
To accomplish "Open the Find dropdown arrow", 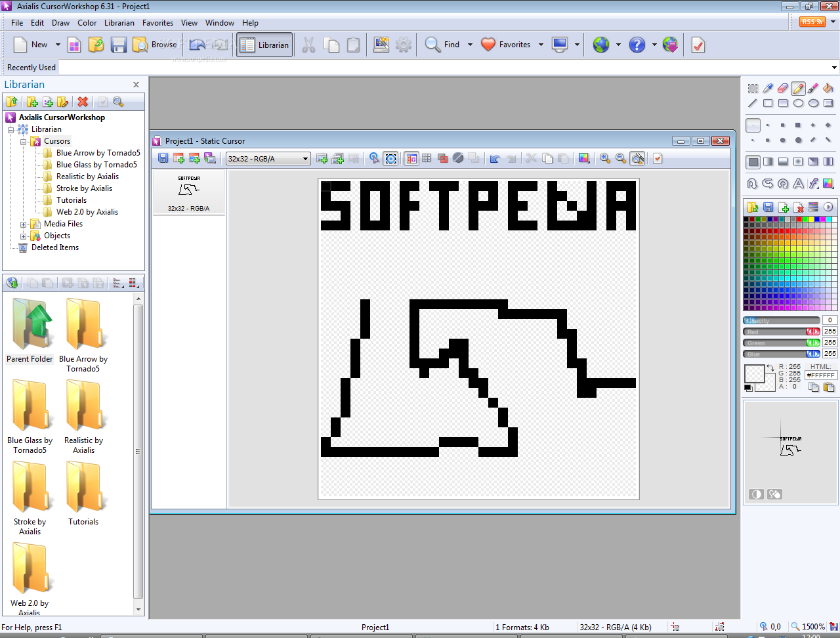I will pyautogui.click(x=470, y=45).
